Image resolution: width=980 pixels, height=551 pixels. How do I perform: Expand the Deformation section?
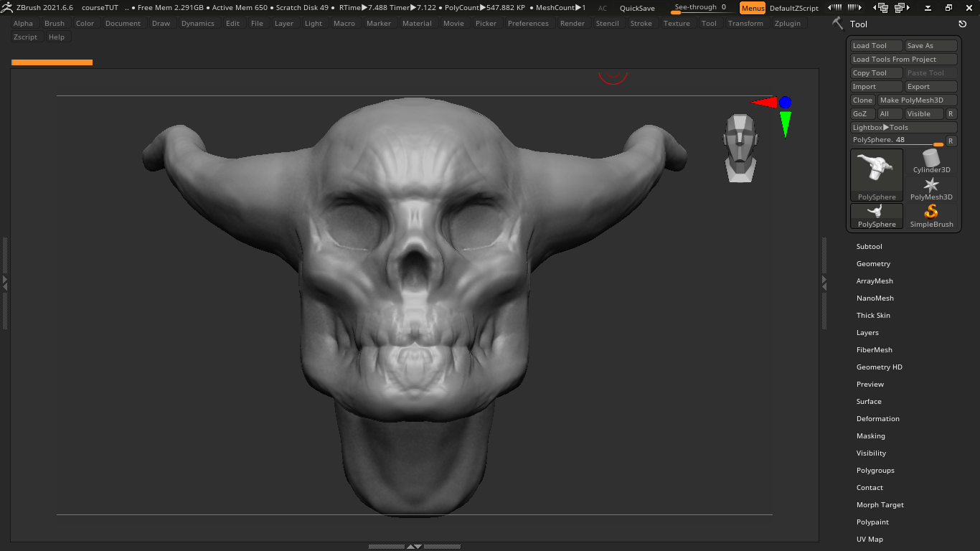(x=877, y=419)
